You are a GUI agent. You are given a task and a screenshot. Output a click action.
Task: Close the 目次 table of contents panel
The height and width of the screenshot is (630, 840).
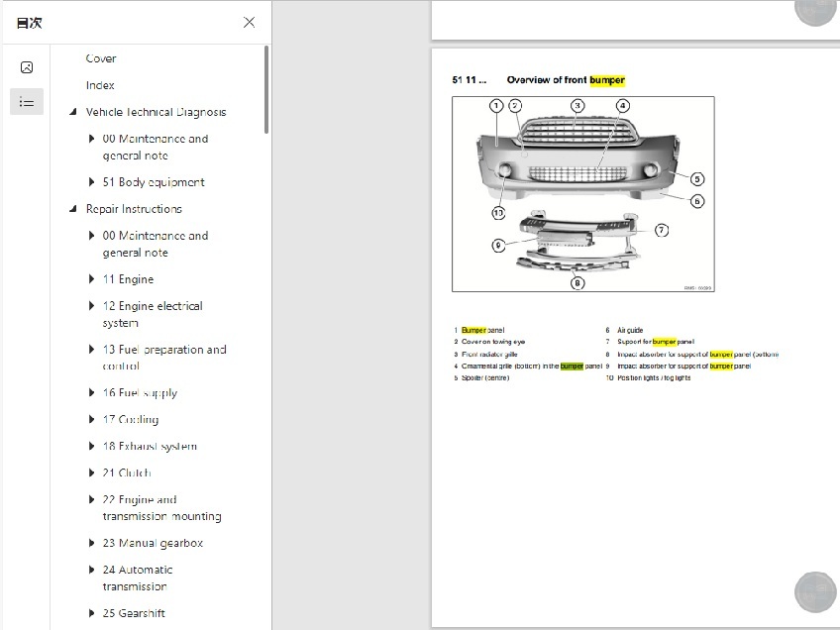pos(249,22)
